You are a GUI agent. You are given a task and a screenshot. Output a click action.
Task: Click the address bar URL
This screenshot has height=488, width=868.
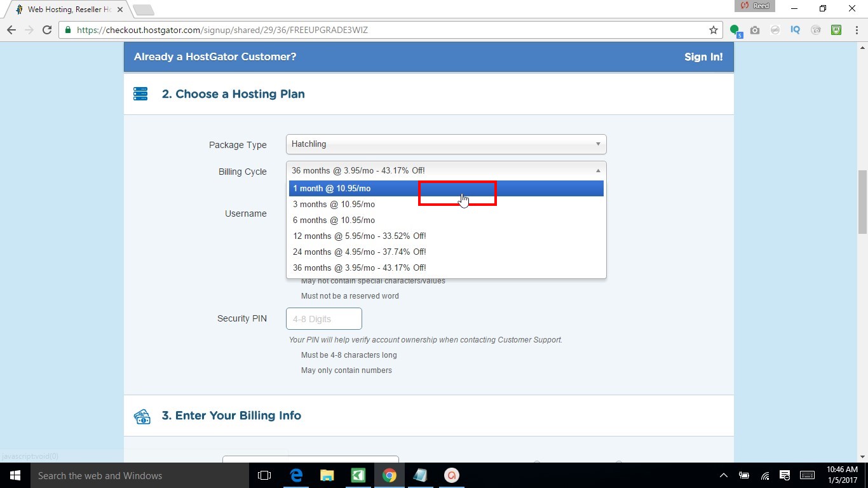222,30
